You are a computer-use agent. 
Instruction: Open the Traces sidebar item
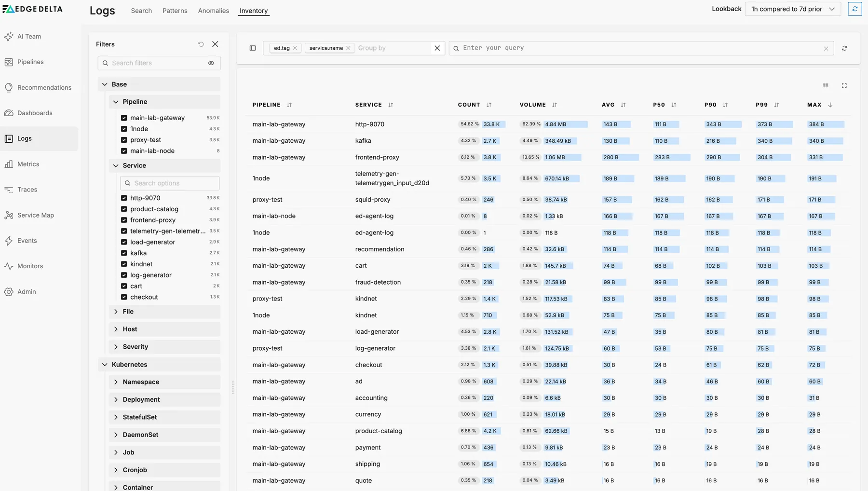click(27, 190)
